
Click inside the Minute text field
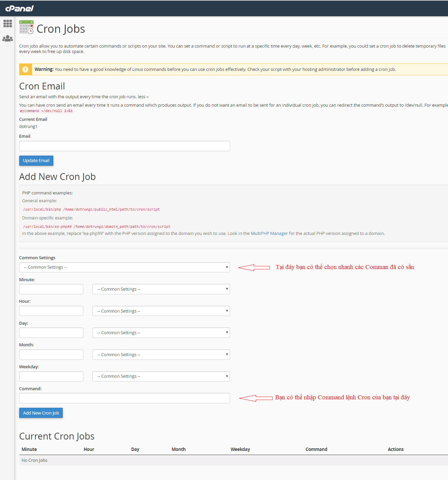tap(51, 289)
